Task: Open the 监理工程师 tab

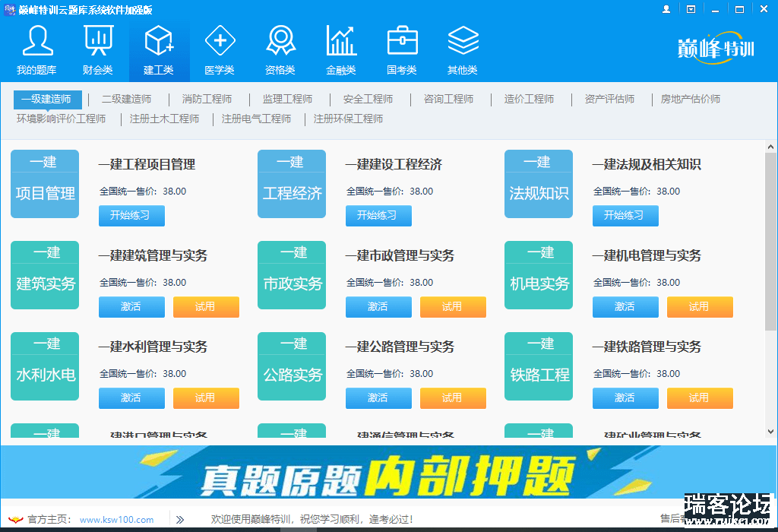Action: (287, 99)
